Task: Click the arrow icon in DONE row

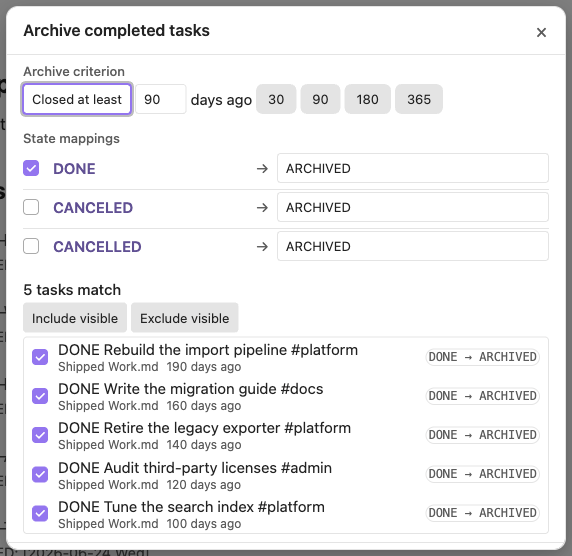Action: pyautogui.click(x=262, y=169)
